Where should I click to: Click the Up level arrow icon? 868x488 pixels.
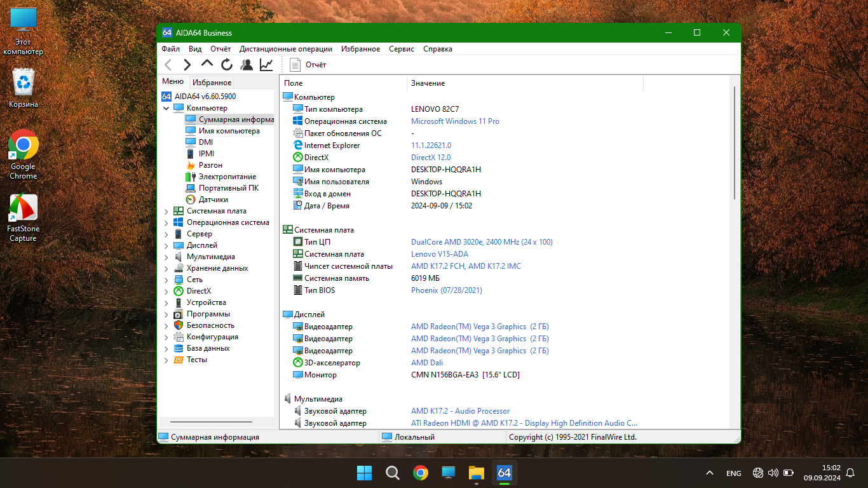207,64
